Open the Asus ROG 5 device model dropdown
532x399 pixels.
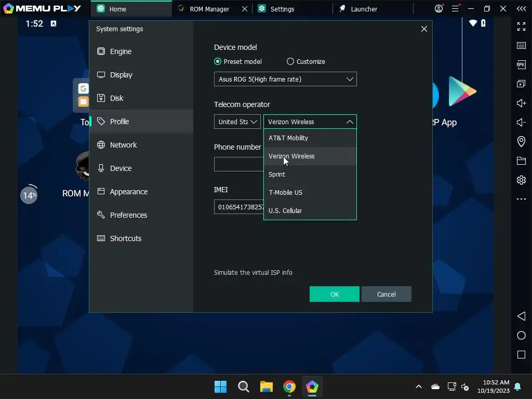pos(285,79)
